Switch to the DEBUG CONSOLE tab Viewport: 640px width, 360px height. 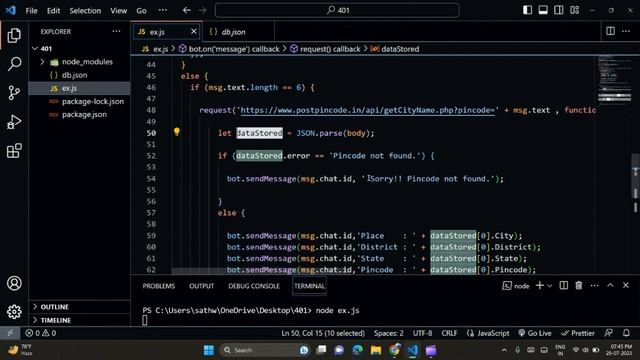click(x=254, y=286)
